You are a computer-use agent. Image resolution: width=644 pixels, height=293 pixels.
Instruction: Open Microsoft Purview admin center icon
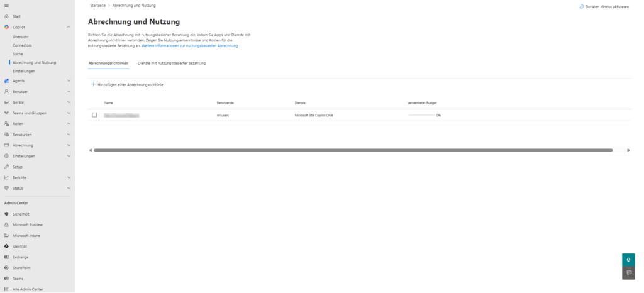(x=6, y=224)
